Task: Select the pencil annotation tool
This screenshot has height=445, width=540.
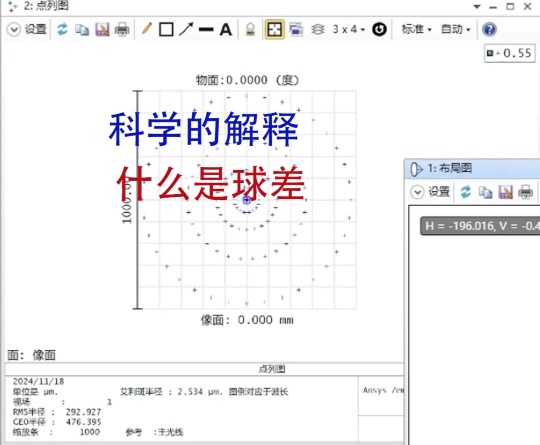Action: pos(147,29)
